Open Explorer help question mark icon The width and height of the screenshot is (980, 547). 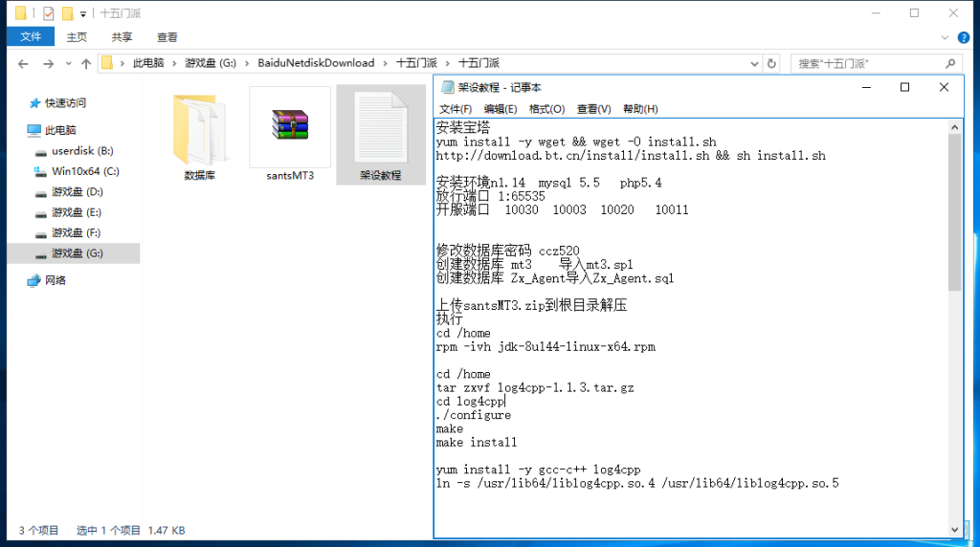click(964, 38)
